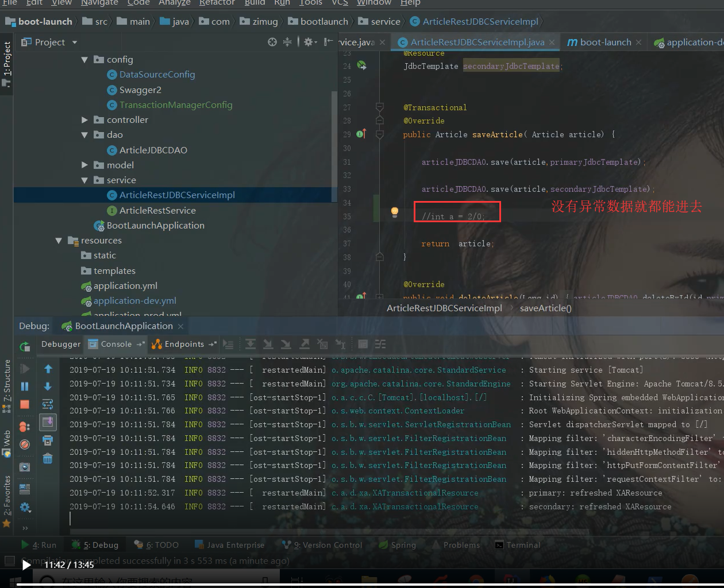Open the 4: Run tool window
This screenshot has width=724, height=588.
pos(39,545)
